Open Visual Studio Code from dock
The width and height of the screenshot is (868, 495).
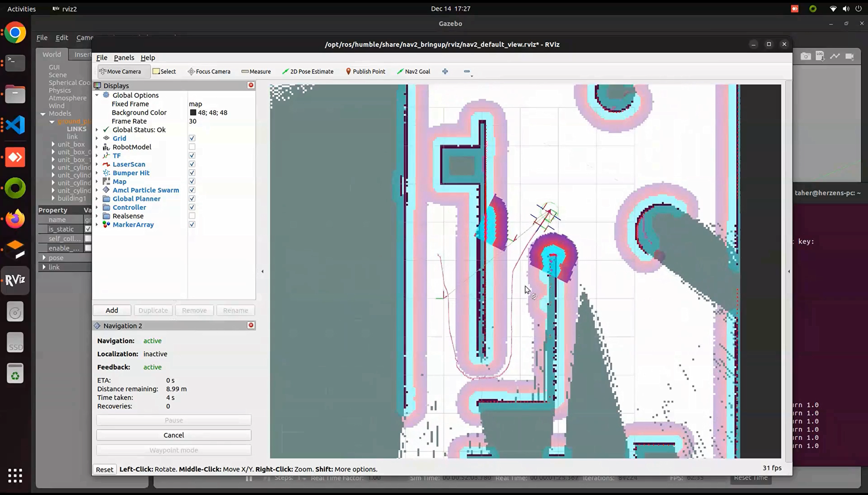click(15, 125)
